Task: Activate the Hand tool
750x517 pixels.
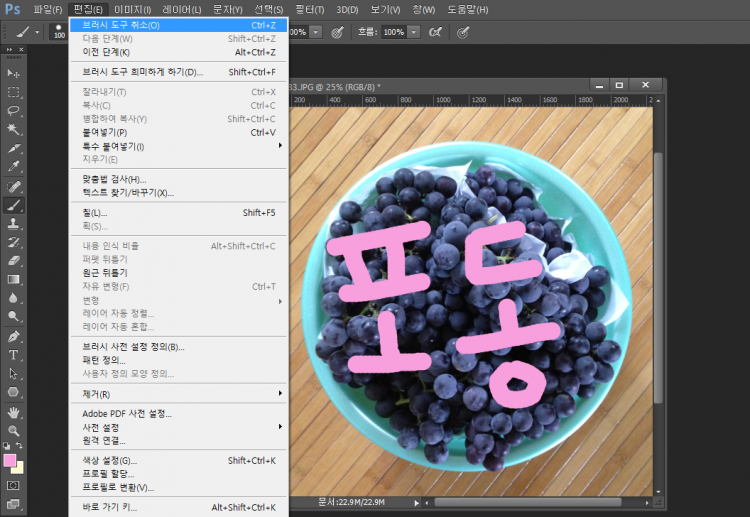Action: click(14, 411)
